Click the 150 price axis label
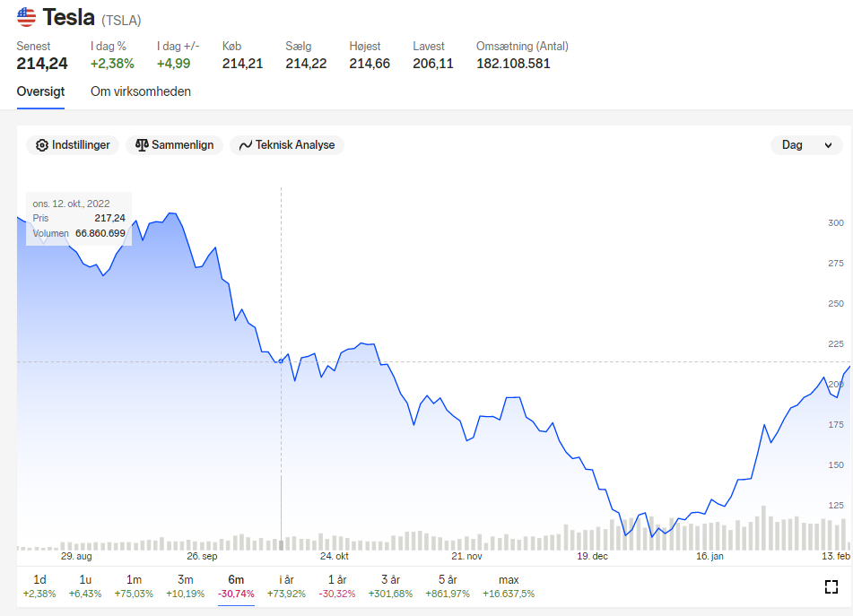Viewport: 853px width, 616px height. click(836, 464)
